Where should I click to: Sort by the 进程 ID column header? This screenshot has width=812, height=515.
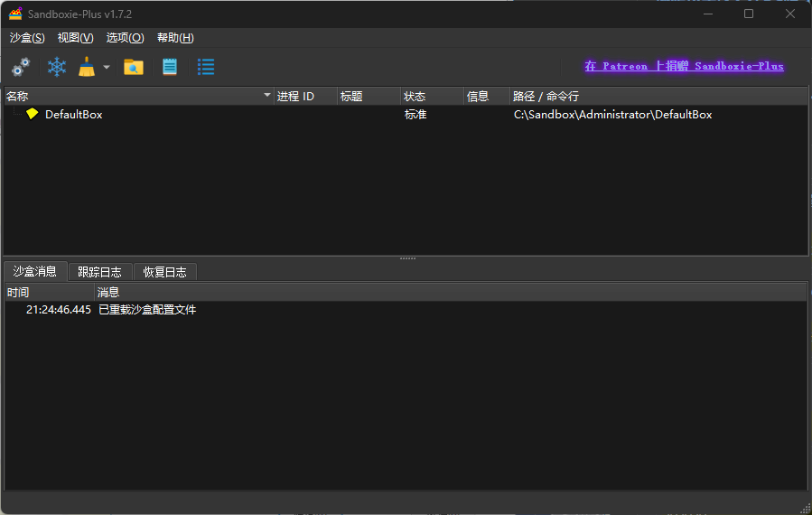pos(305,97)
